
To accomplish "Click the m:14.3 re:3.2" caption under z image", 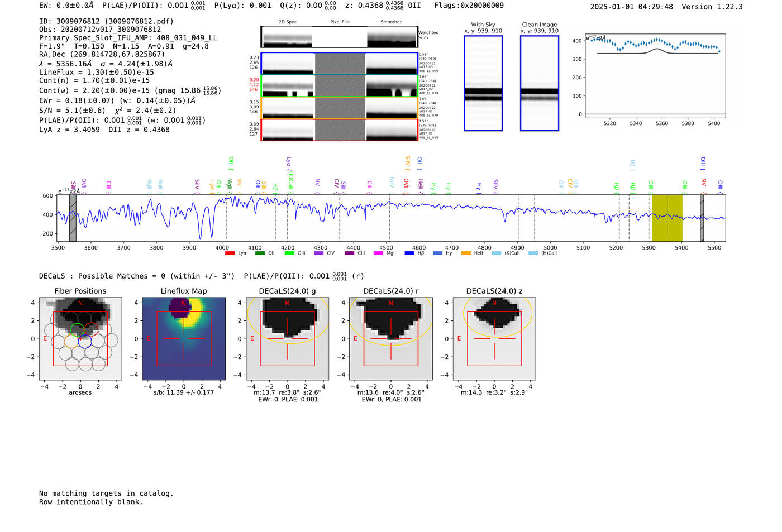I will click(x=494, y=392).
